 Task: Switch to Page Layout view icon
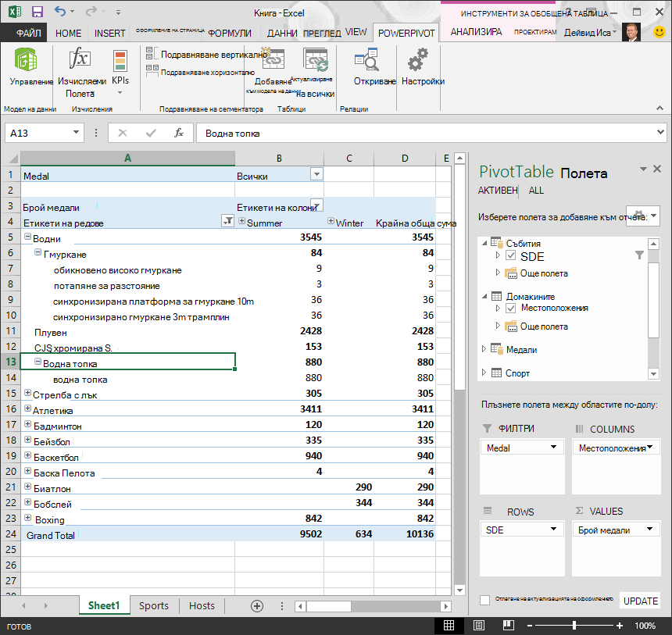479,626
